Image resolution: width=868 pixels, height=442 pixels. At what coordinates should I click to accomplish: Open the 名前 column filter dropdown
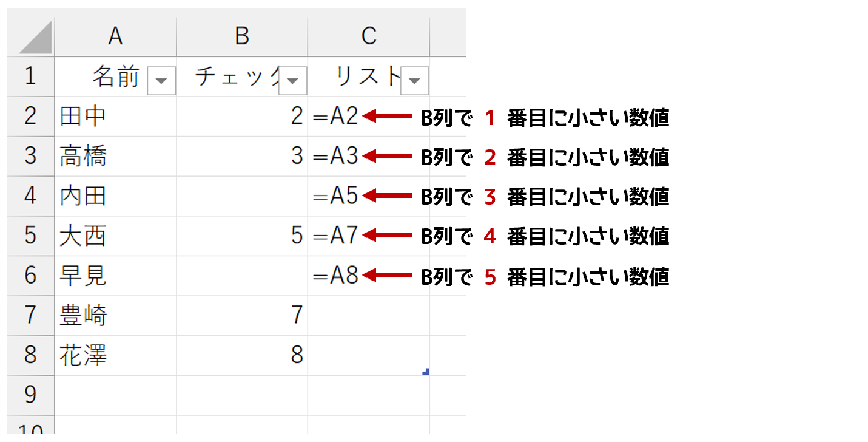pos(161,81)
